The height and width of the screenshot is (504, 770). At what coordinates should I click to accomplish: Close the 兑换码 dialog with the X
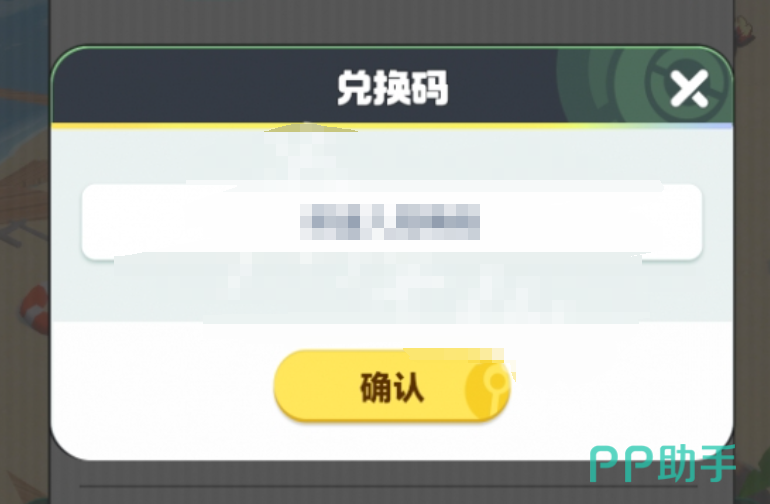[689, 88]
